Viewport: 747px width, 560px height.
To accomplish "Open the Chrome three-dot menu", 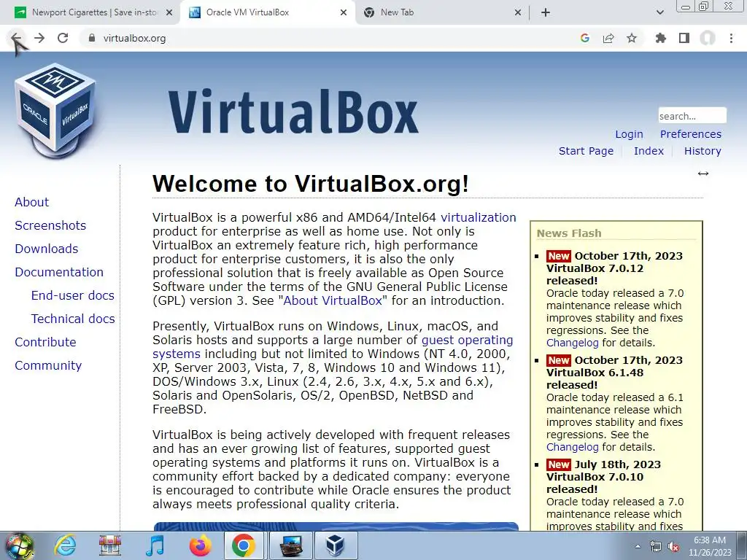I will click(731, 38).
